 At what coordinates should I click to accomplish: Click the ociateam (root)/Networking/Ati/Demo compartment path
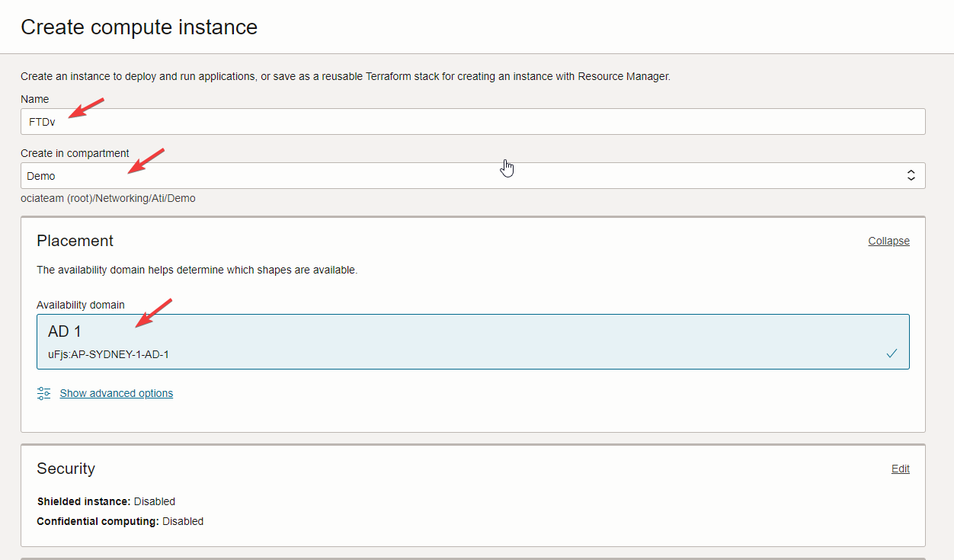pos(108,198)
